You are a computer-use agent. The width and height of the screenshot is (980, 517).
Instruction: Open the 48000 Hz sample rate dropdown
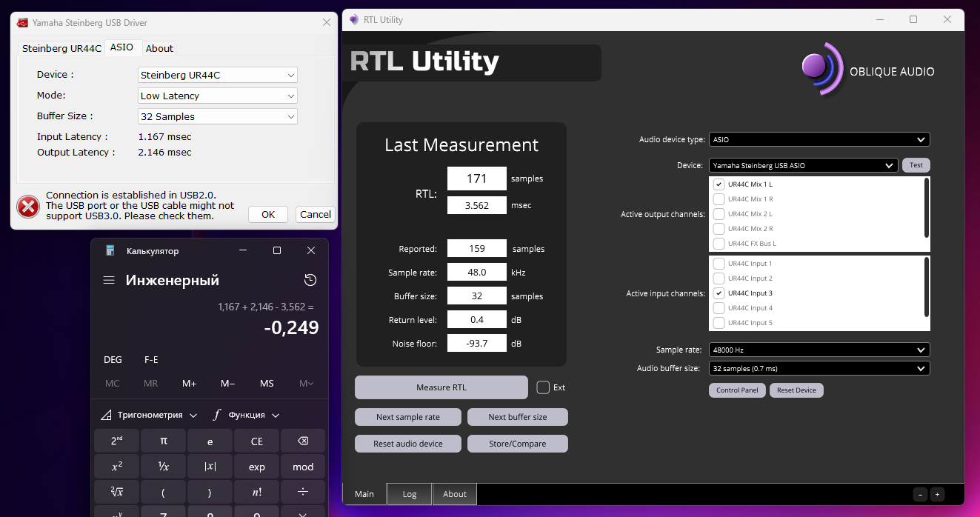(x=819, y=350)
